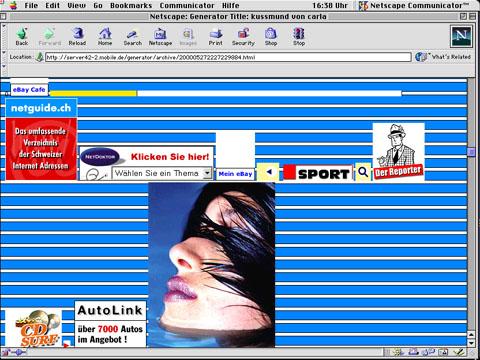Image resolution: width=480 pixels, height=360 pixels.
Task: Click the NetDoktor logo
Action: click(100, 157)
